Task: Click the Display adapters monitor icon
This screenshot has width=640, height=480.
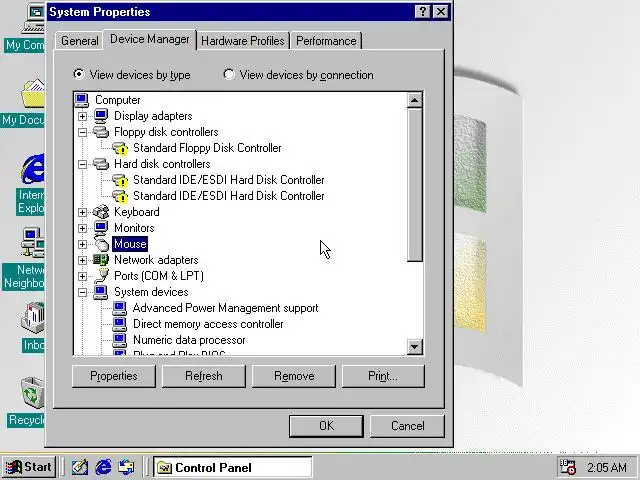Action: tap(101, 116)
